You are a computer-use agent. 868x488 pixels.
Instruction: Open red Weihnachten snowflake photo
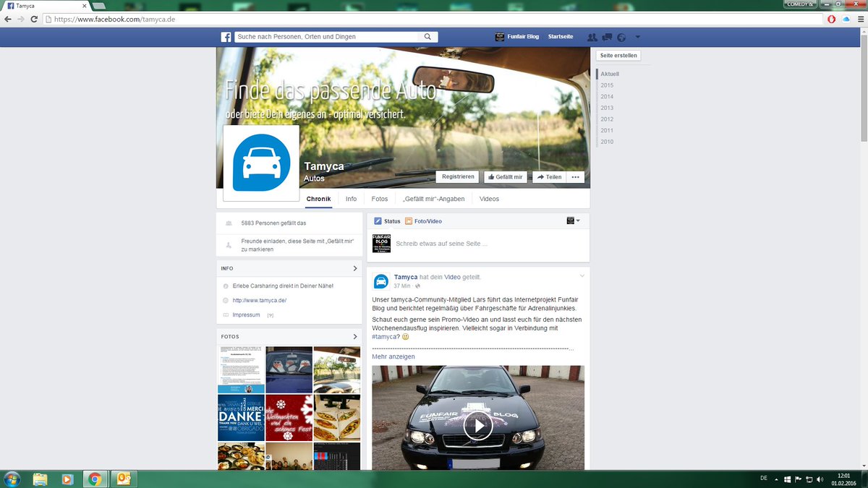coord(289,417)
